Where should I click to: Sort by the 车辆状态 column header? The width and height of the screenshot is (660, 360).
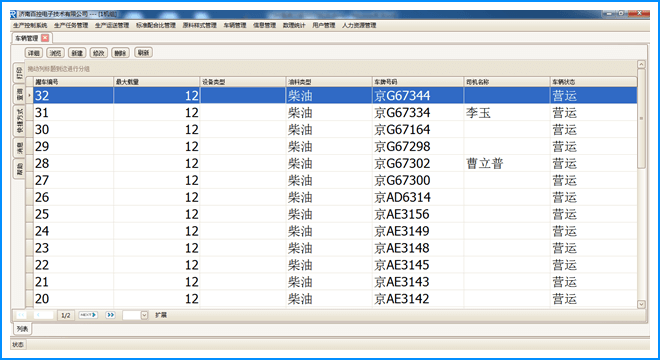[593, 82]
